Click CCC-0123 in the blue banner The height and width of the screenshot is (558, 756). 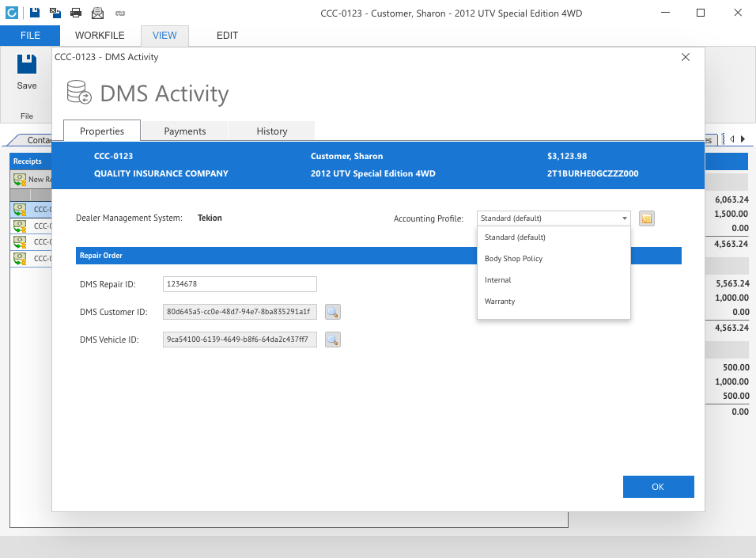pyautogui.click(x=113, y=156)
